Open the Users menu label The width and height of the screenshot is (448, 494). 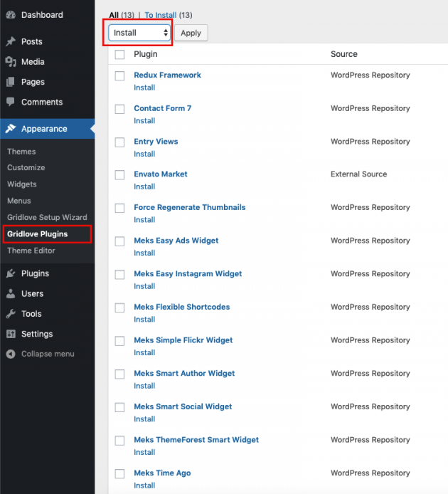pyautogui.click(x=33, y=294)
